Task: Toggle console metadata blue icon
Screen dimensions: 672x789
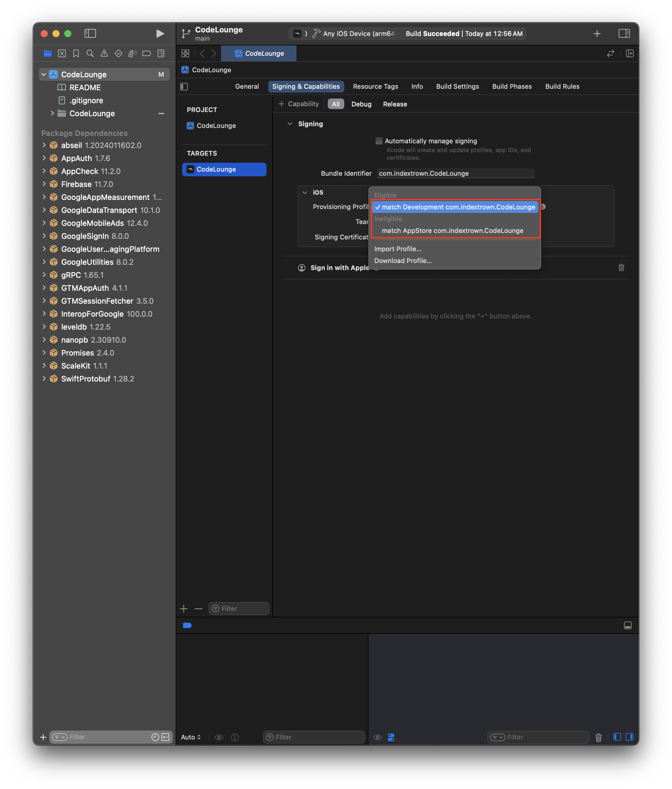Action: tap(391, 737)
